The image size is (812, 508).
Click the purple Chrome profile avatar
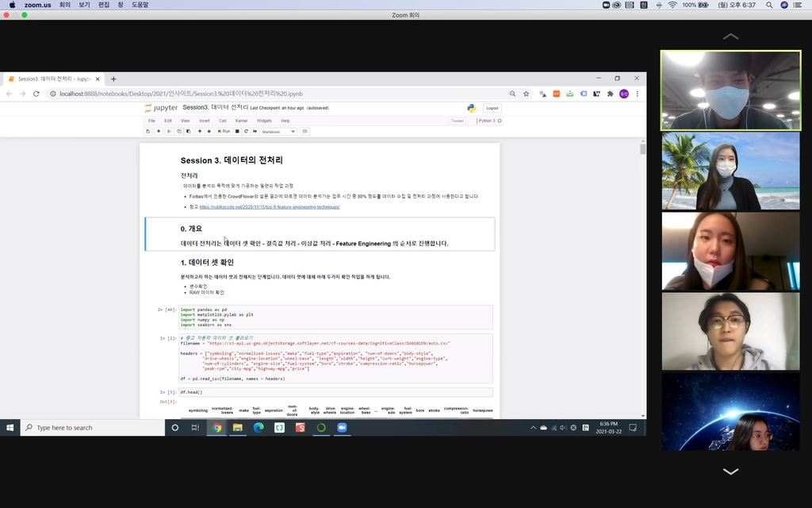(624, 94)
